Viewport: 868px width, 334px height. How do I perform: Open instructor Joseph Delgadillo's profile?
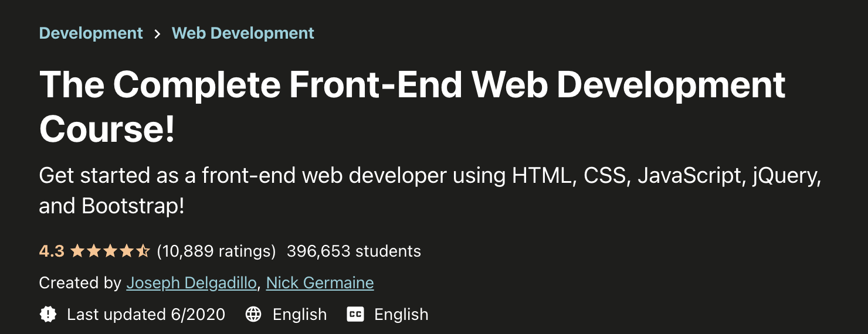click(x=191, y=283)
